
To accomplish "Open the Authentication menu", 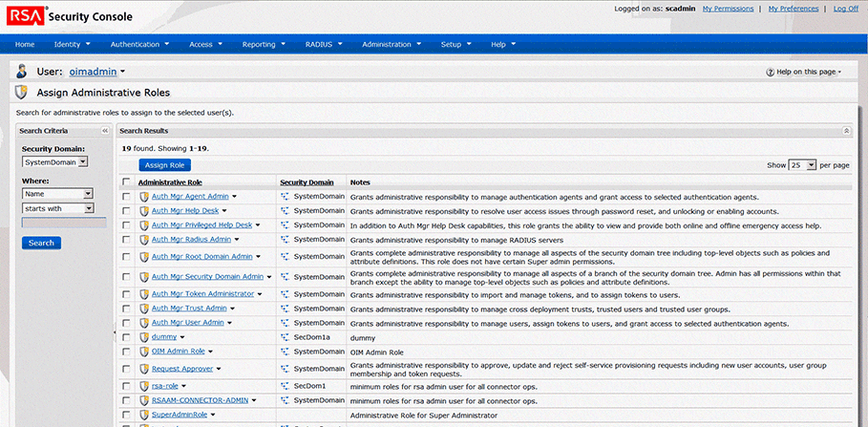I will [139, 44].
